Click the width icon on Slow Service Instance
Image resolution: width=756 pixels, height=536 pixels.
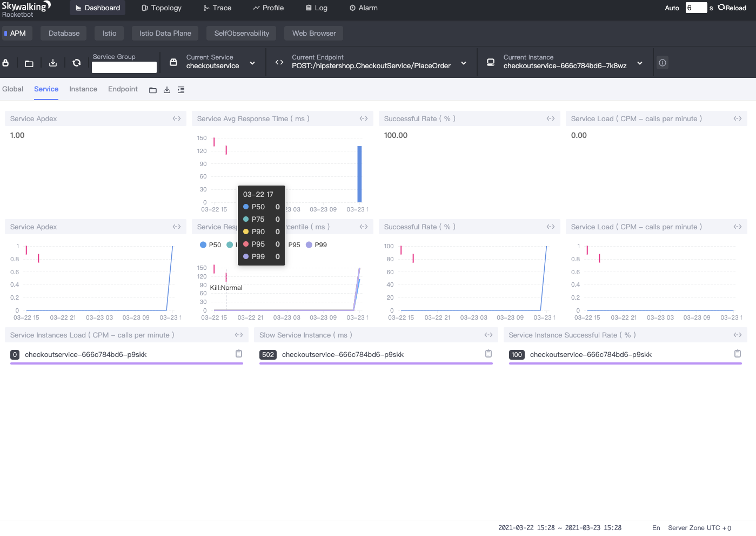pyautogui.click(x=489, y=335)
